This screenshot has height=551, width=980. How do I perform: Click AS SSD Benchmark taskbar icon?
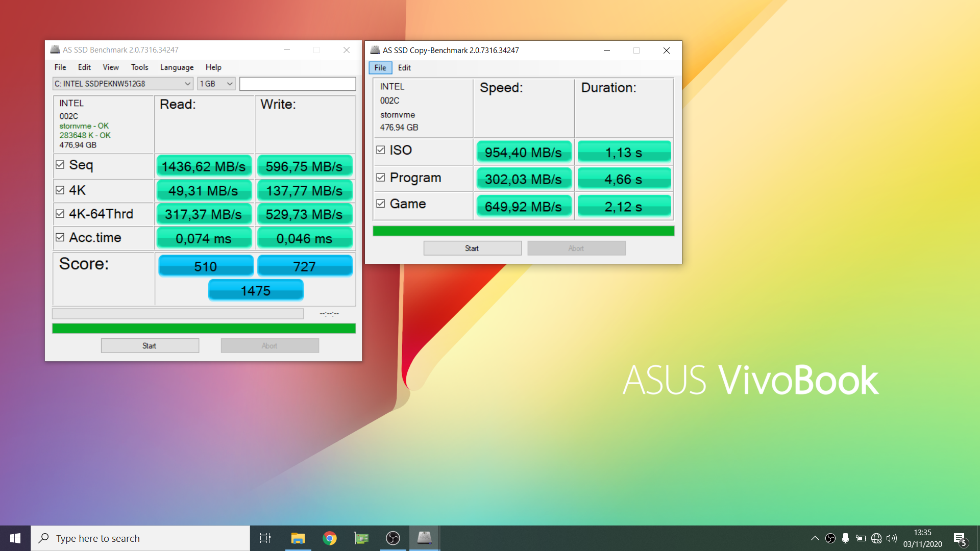coord(424,538)
